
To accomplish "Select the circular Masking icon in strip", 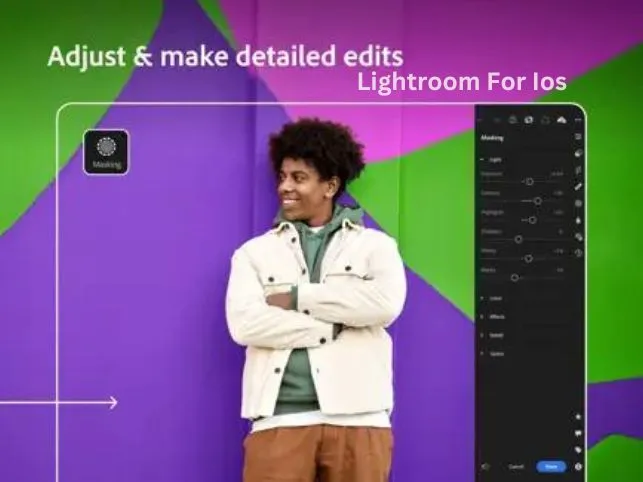I will click(578, 203).
